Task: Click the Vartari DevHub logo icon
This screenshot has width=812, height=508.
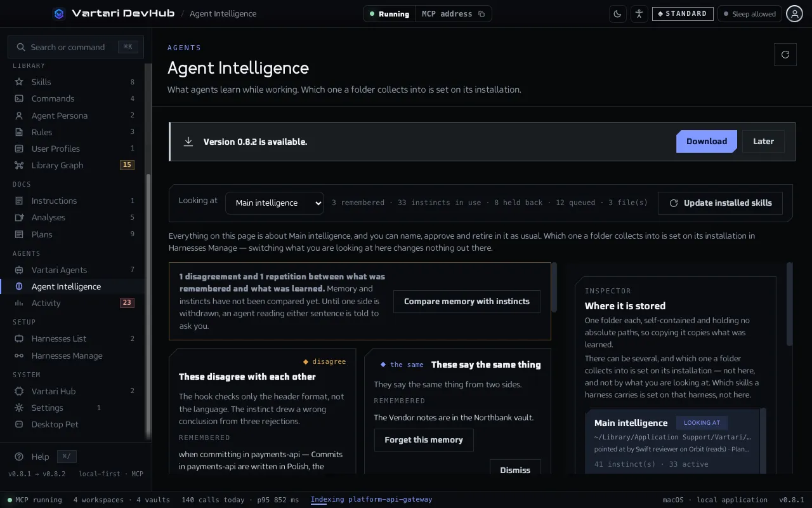Action: pyautogui.click(x=59, y=13)
